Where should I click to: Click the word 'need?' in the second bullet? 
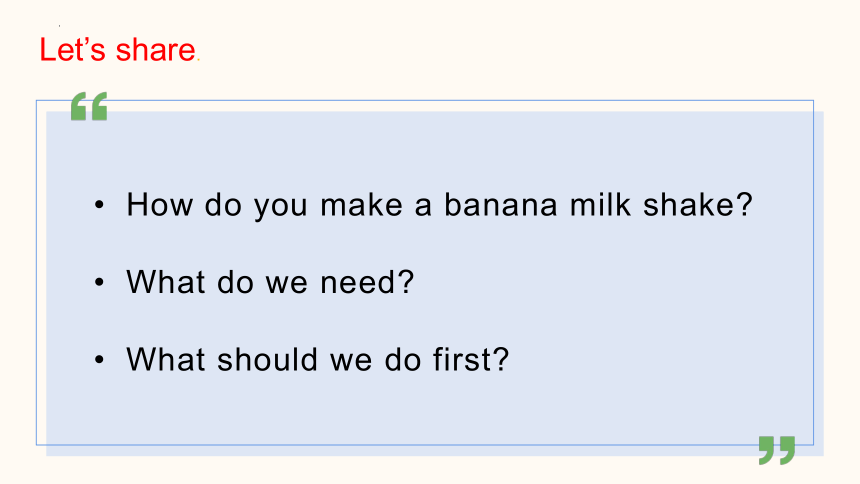pyautogui.click(x=367, y=282)
